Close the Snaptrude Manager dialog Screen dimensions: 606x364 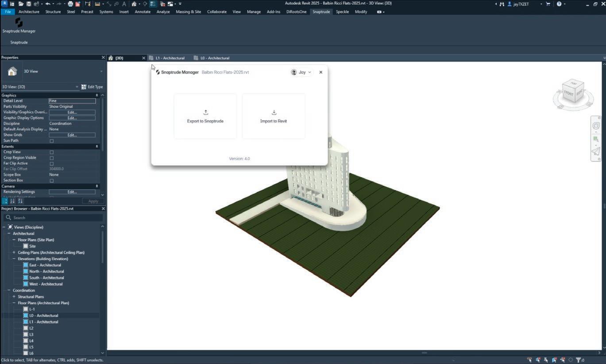pos(321,72)
